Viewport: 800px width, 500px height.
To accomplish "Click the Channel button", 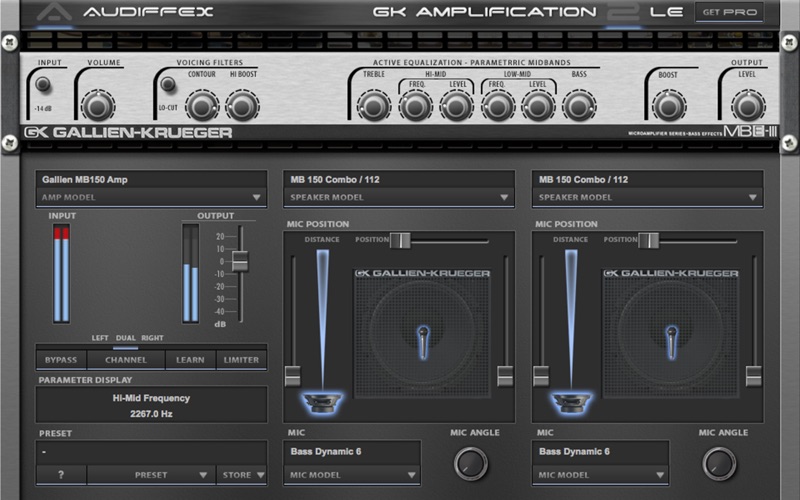I will (x=126, y=360).
